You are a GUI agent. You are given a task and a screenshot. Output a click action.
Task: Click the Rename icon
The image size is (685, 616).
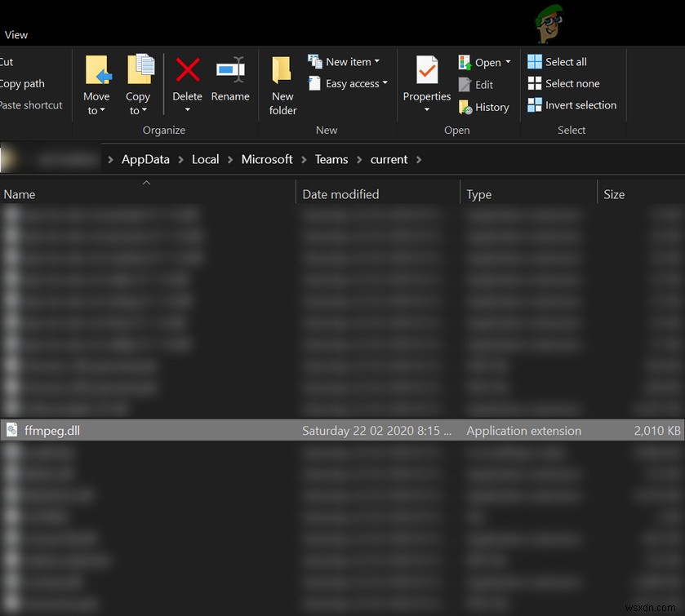point(230,69)
